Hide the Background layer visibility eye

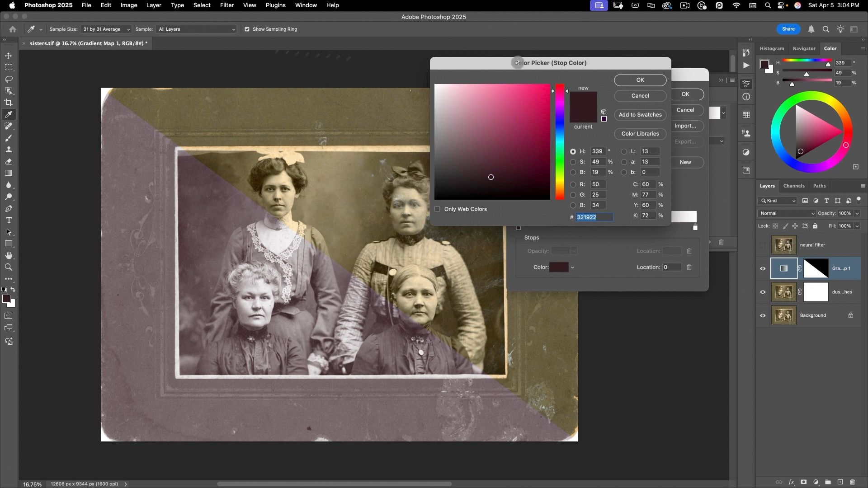[x=763, y=315]
